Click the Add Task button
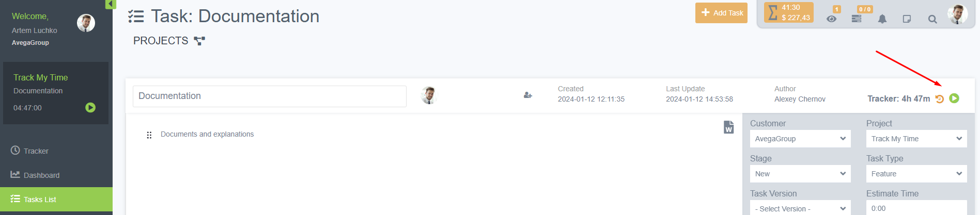The image size is (980, 215). point(721,13)
